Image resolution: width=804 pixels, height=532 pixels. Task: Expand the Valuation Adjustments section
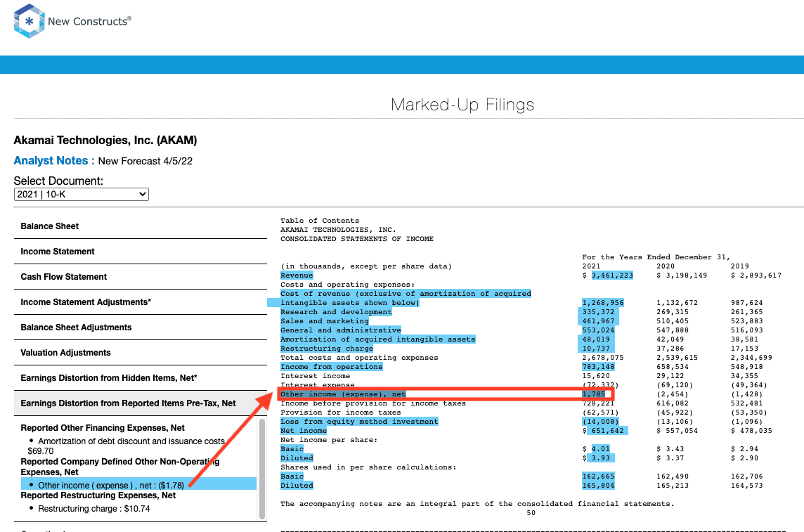pos(140,353)
